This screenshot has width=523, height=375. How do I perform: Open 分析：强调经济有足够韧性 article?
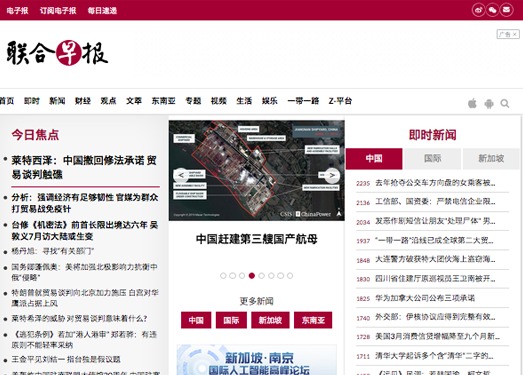tap(85, 203)
